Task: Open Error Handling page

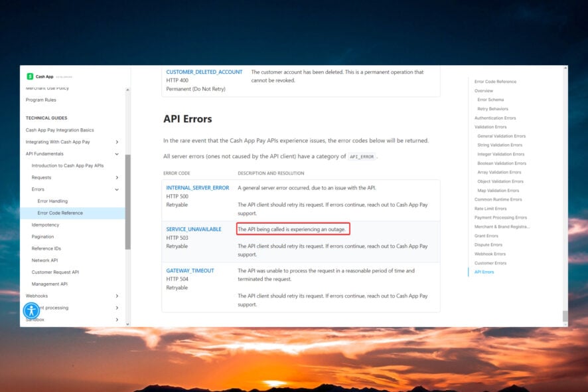Action: pyautogui.click(x=52, y=201)
